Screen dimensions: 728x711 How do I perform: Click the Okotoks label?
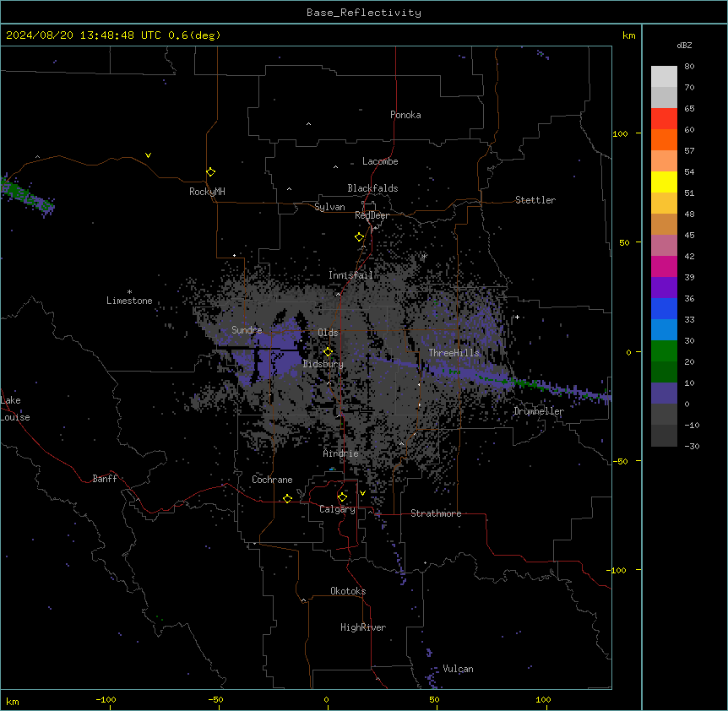click(348, 591)
